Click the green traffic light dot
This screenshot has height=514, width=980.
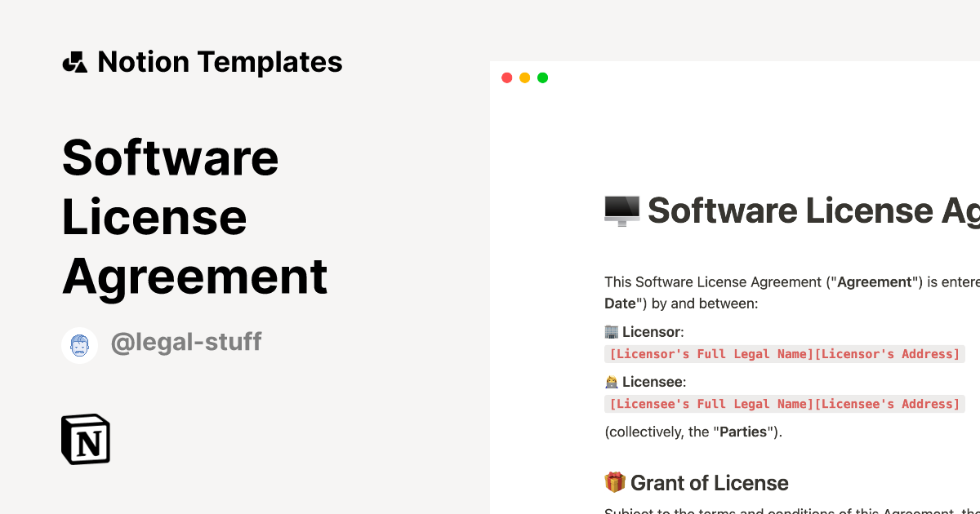[542, 78]
